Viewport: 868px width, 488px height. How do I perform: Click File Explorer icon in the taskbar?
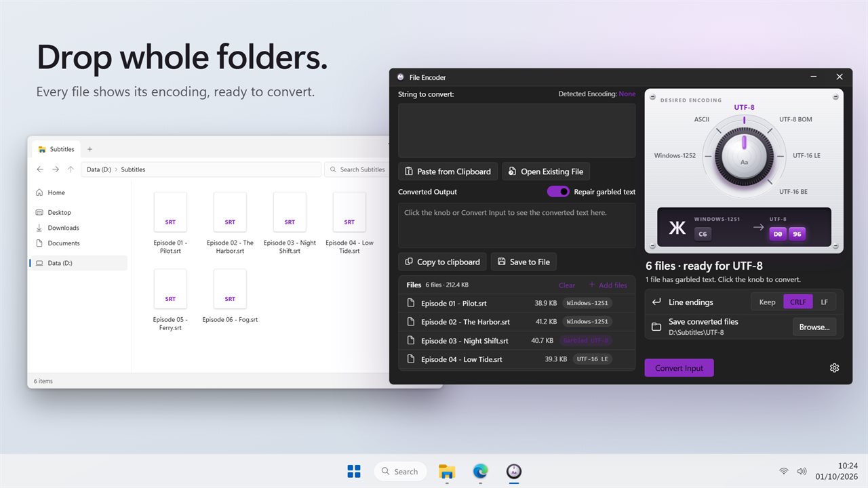point(446,471)
